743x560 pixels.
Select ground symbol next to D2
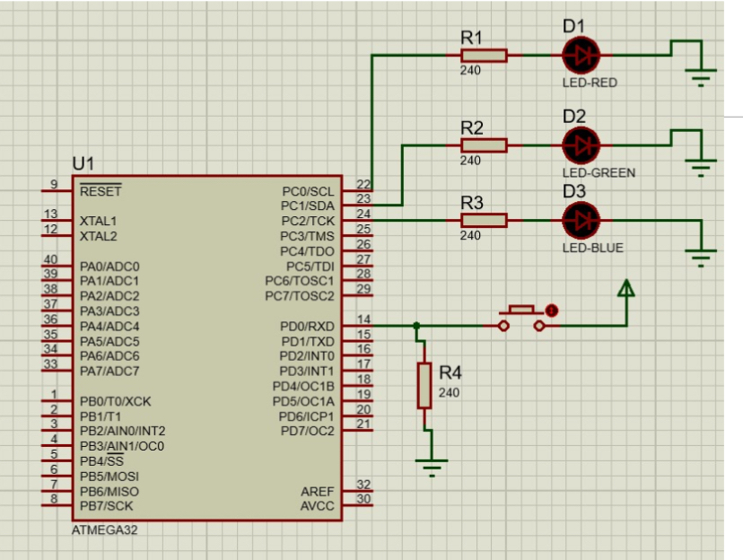coord(701,167)
